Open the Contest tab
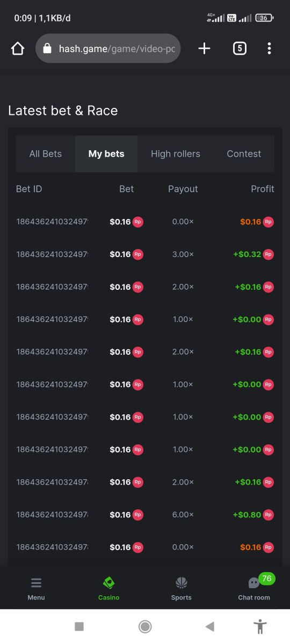Viewport: 290px width, 644px height. [x=244, y=154]
